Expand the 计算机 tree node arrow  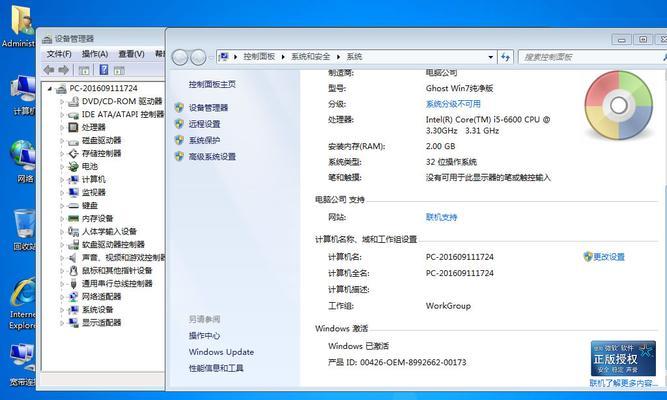pos(62,180)
